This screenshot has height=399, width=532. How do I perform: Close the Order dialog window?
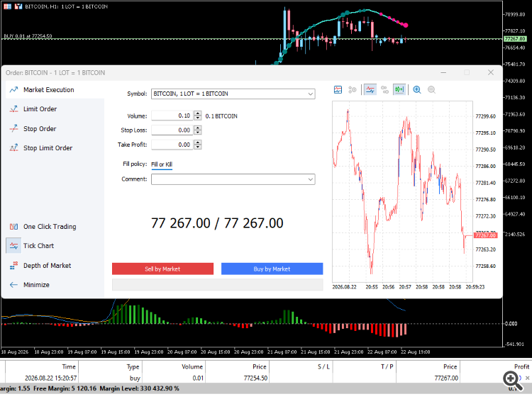tap(491, 72)
